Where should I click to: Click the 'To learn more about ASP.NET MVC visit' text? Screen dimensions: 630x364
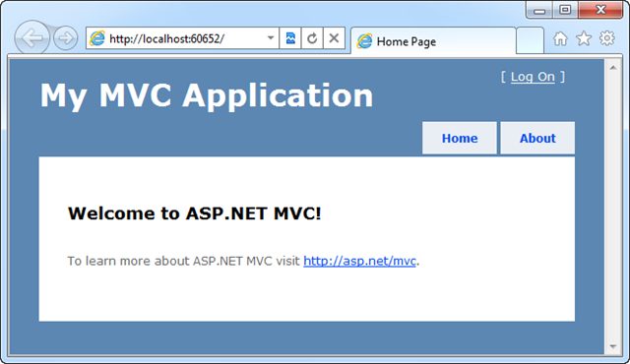pyautogui.click(x=184, y=261)
